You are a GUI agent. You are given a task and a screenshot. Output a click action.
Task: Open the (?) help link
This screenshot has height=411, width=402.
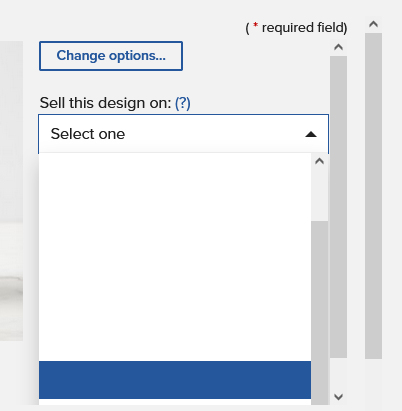click(183, 103)
